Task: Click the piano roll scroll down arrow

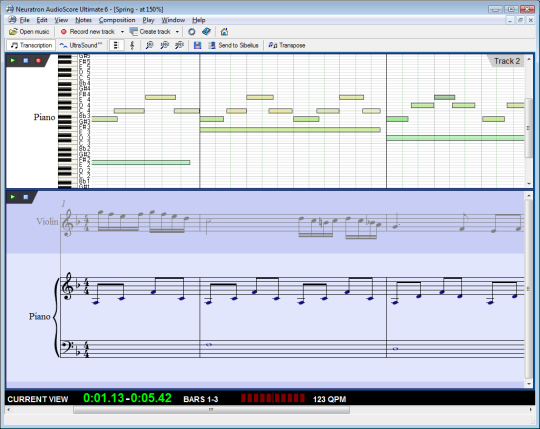Action: 529,184
